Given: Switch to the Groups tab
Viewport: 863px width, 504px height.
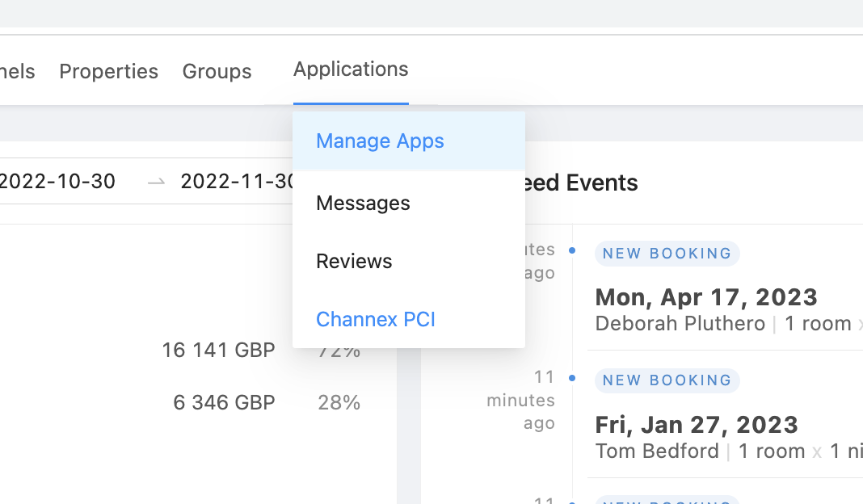Looking at the screenshot, I should (217, 71).
